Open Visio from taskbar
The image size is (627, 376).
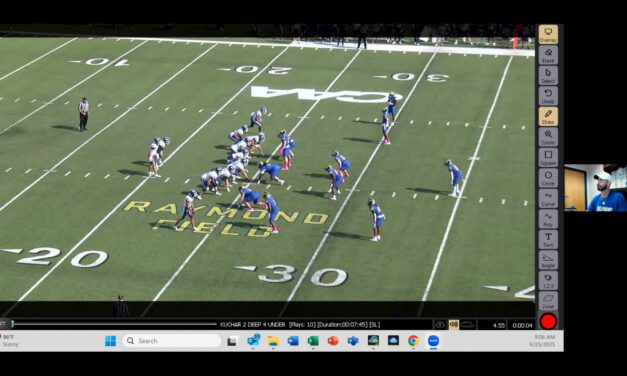pyautogui.click(x=353, y=341)
